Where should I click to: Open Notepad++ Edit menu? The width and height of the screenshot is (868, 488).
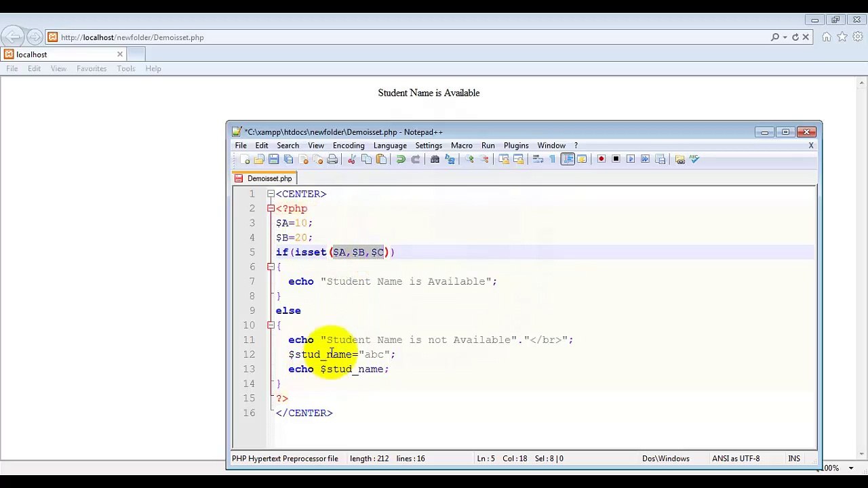pos(262,146)
